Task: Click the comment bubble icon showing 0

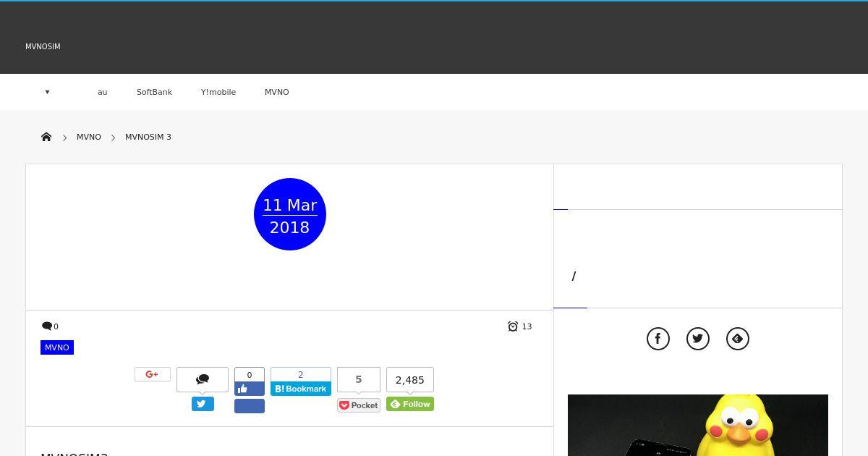Action: [47, 326]
